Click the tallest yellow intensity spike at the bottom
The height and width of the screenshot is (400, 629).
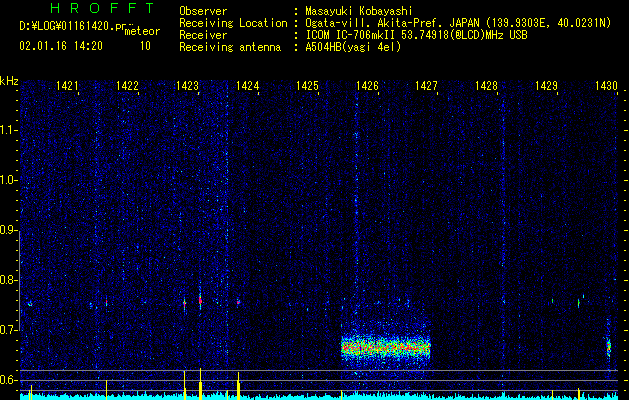tap(200, 384)
